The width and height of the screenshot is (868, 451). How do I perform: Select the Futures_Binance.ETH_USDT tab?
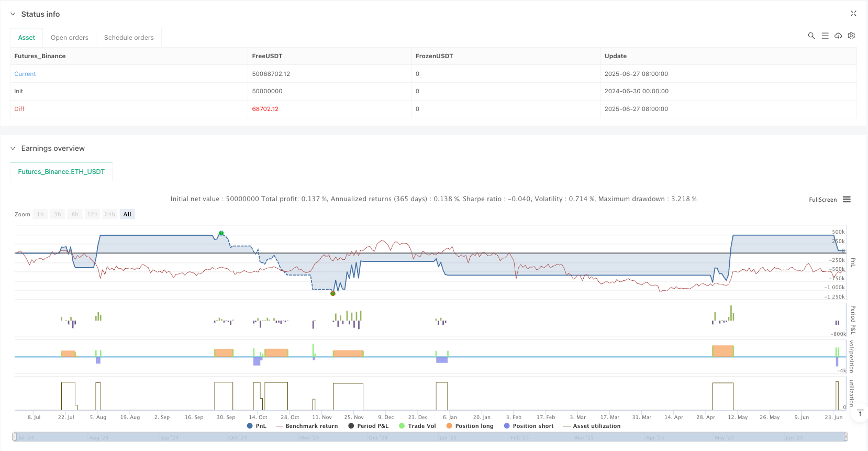(x=61, y=172)
